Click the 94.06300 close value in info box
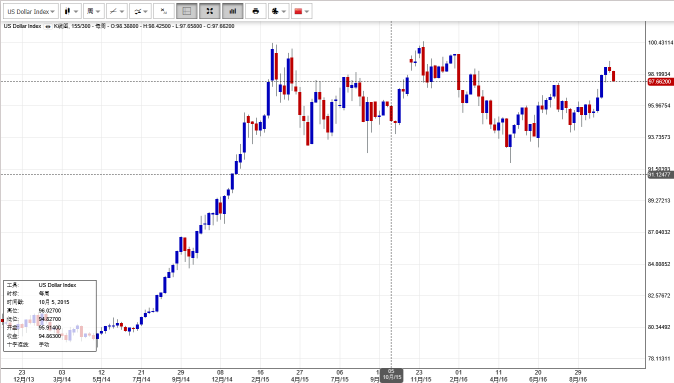This screenshot has height=383, width=674. coord(50,336)
